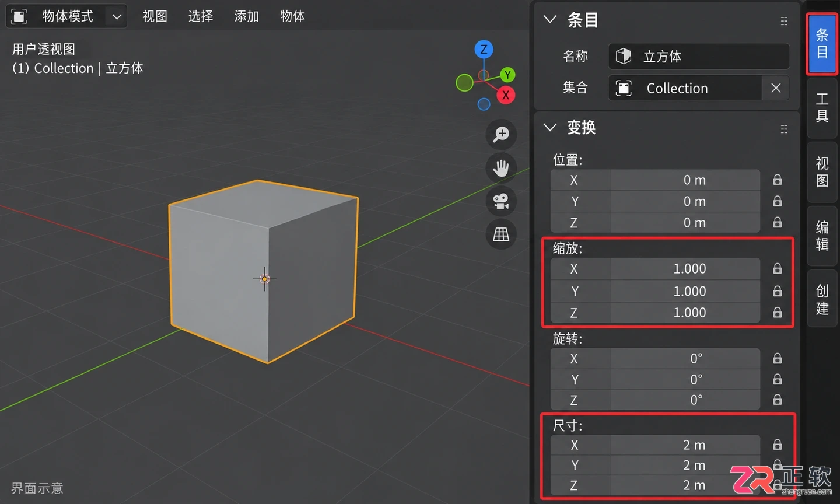This screenshot has width=840, height=504.
Task: Click the blue Z axis gizmo ball
Action: click(x=484, y=49)
